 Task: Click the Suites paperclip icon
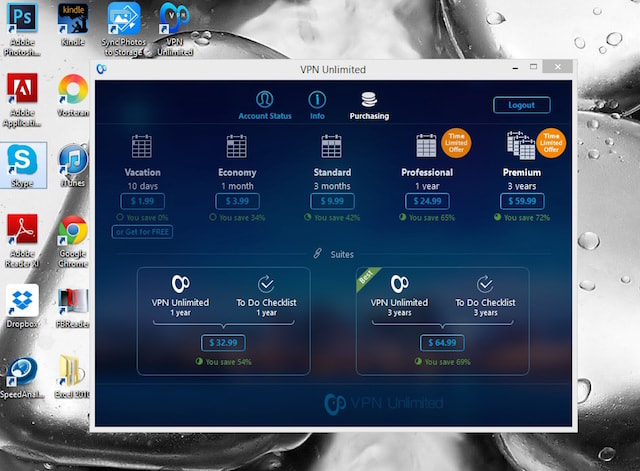tap(318, 254)
